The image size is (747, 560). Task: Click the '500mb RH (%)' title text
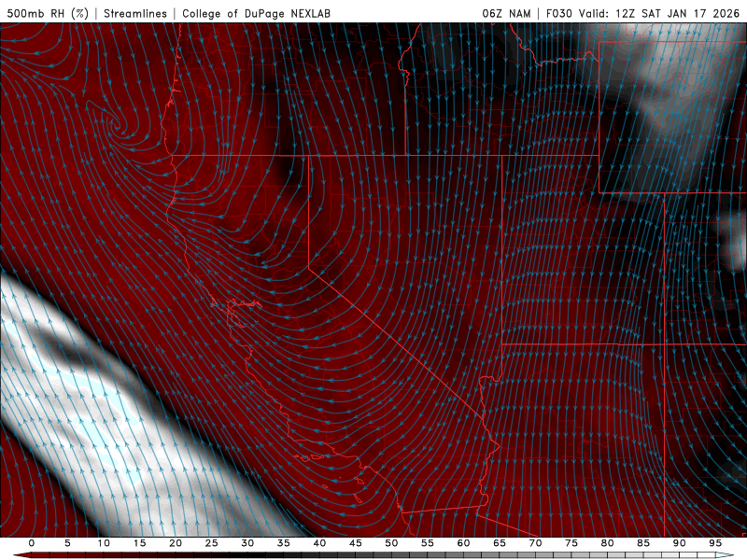tap(48, 13)
